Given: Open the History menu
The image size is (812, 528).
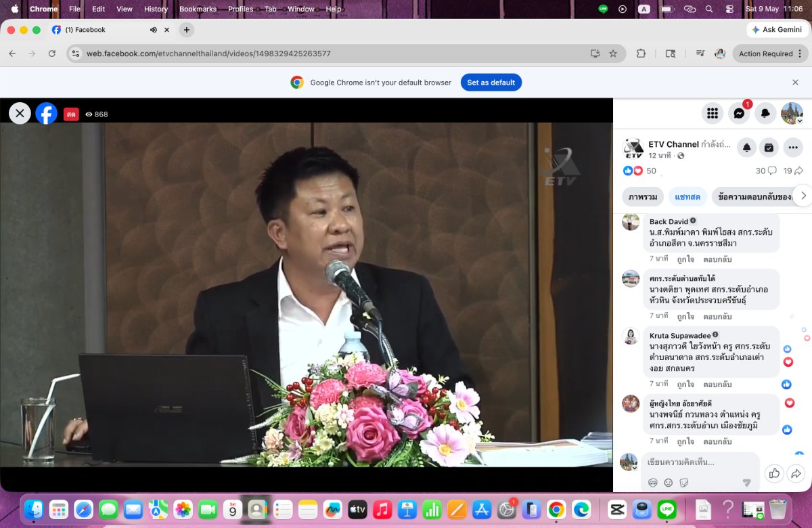Looking at the screenshot, I should [x=156, y=9].
